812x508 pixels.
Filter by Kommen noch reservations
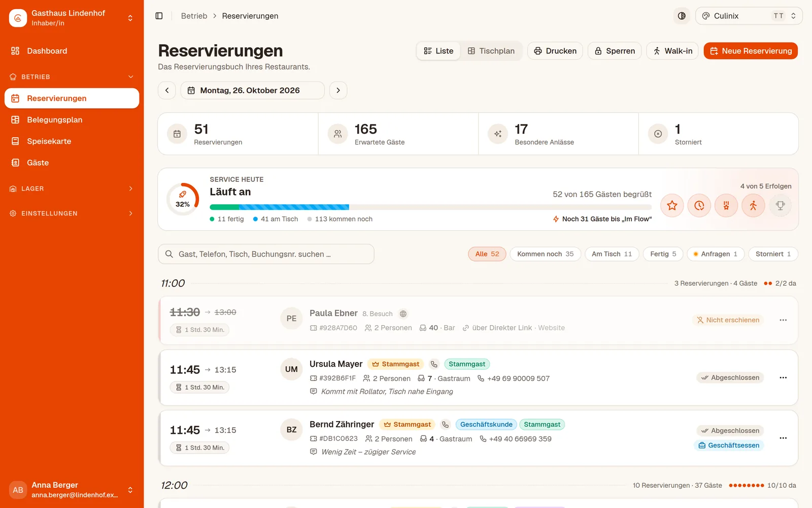coord(545,254)
